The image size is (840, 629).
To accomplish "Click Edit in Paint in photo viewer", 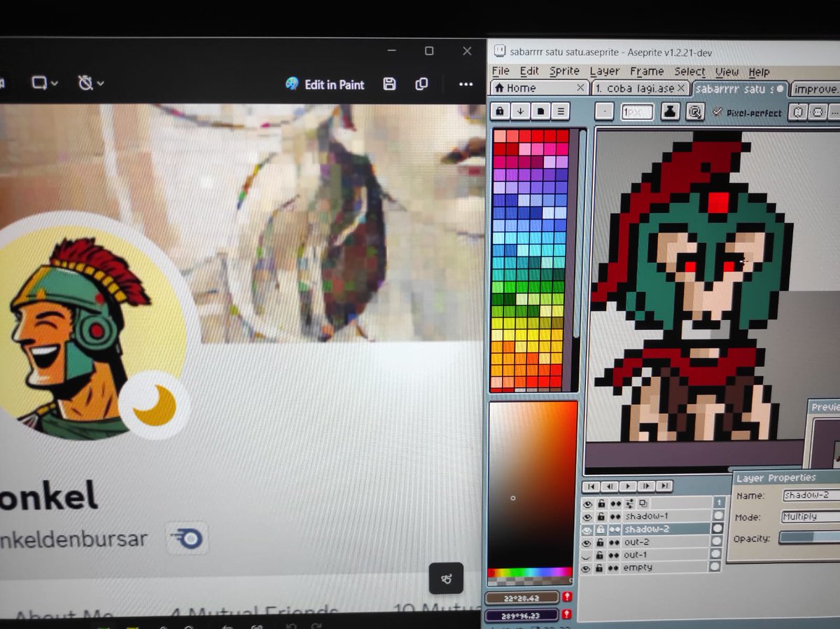I will pos(325,84).
